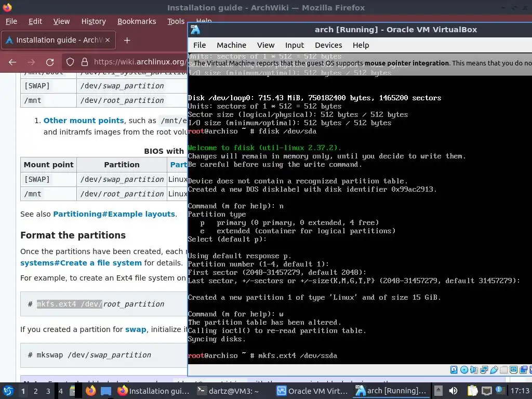The width and height of the screenshot is (532, 399).
Task: Click the network monitor icon in the system tray
Action: [x=486, y=391]
